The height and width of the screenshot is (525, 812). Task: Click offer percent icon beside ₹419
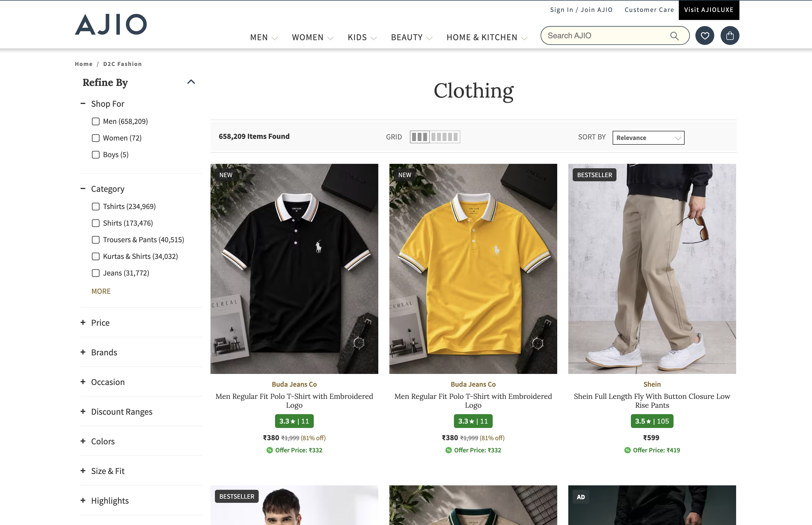coord(627,450)
